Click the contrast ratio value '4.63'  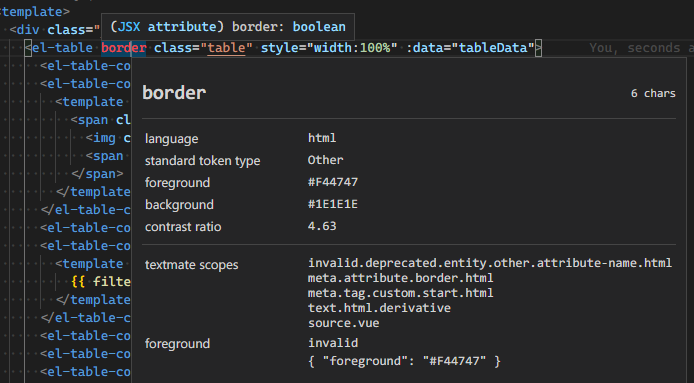(x=322, y=227)
